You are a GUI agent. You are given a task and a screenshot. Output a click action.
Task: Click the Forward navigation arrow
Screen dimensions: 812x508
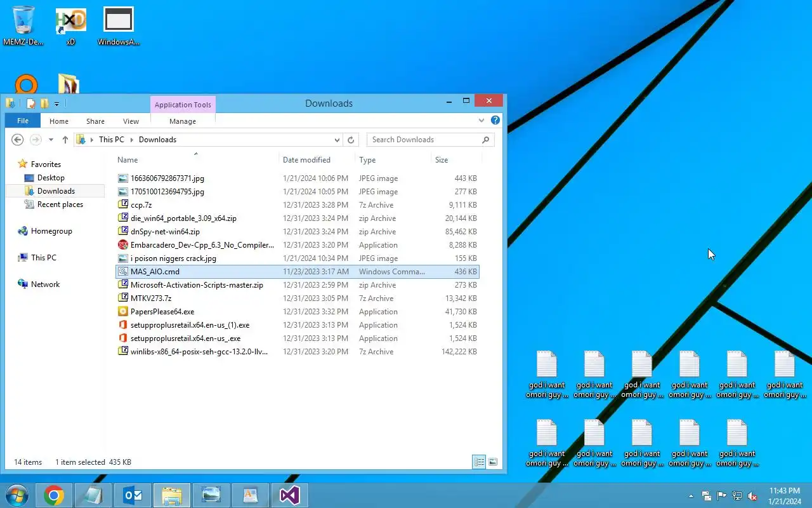tap(36, 140)
